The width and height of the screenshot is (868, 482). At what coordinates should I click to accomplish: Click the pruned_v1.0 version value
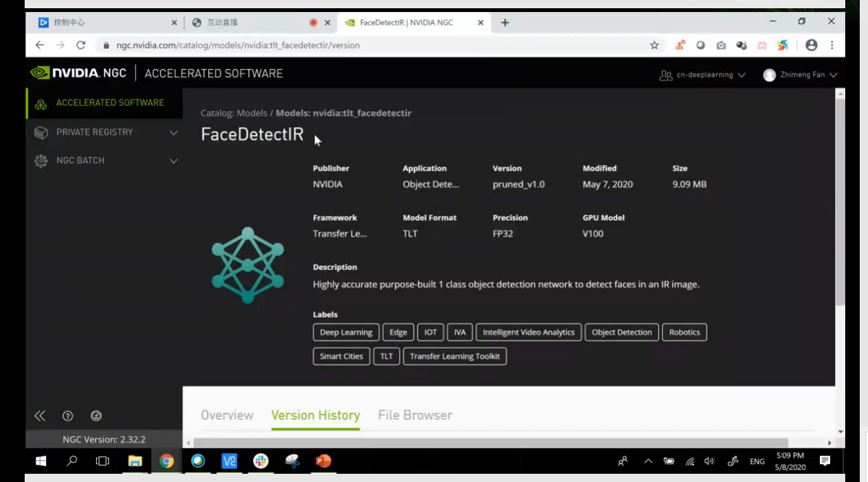pyautogui.click(x=519, y=185)
